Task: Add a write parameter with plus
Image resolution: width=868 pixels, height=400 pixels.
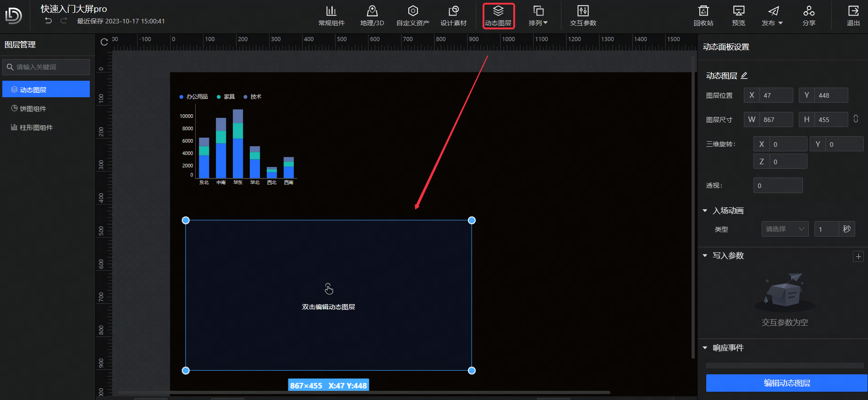Action: click(x=858, y=256)
